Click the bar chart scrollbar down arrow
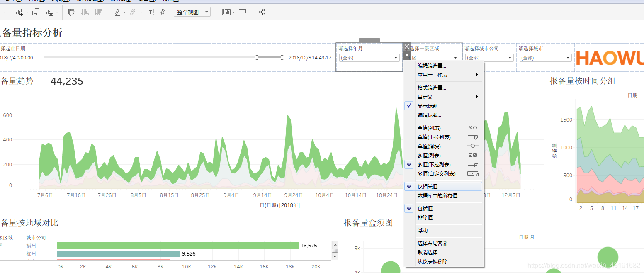 (335, 257)
